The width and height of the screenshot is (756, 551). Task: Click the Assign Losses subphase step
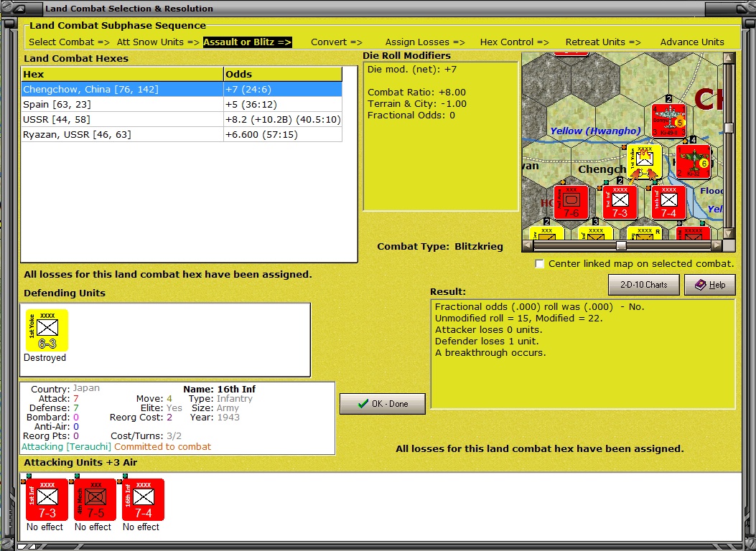click(425, 42)
